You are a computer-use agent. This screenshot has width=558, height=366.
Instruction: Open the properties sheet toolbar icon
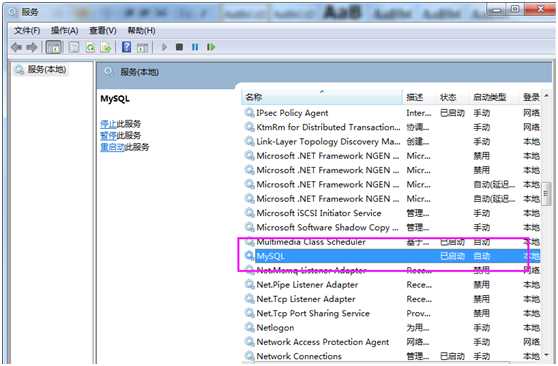[74, 47]
